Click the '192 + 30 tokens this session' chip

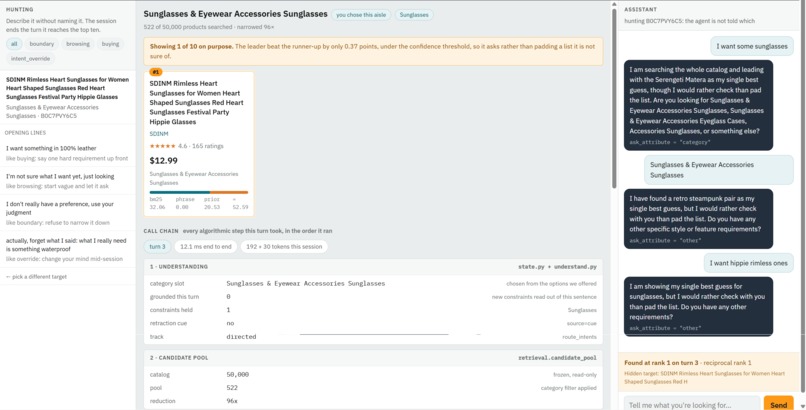(284, 247)
